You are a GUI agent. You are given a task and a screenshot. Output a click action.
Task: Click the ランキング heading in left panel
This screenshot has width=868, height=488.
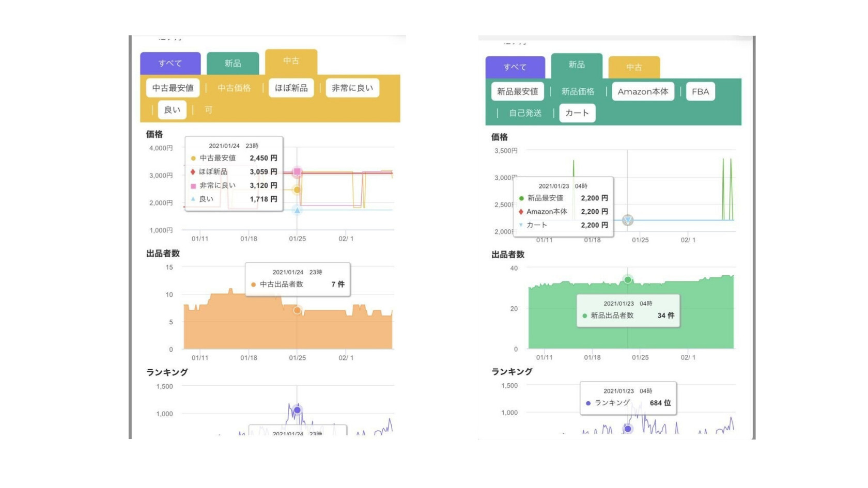[x=167, y=372]
